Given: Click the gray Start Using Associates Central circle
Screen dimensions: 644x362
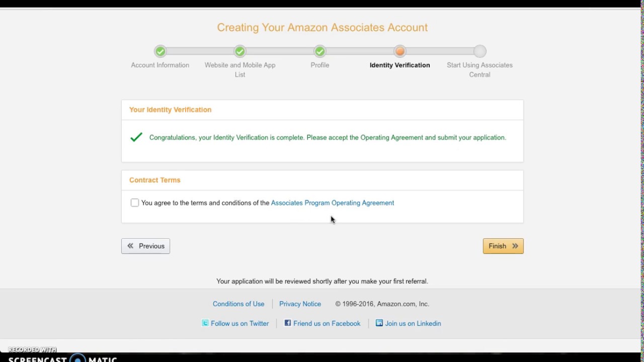Looking at the screenshot, I should (480, 51).
